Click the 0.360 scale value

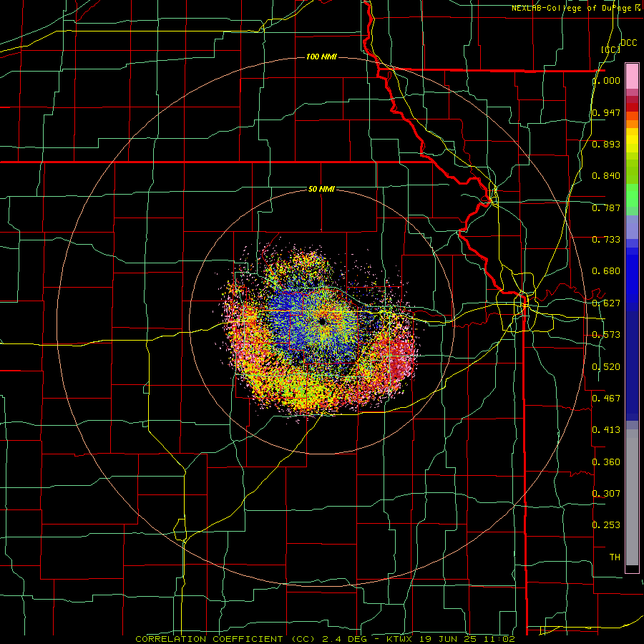[x=606, y=462]
